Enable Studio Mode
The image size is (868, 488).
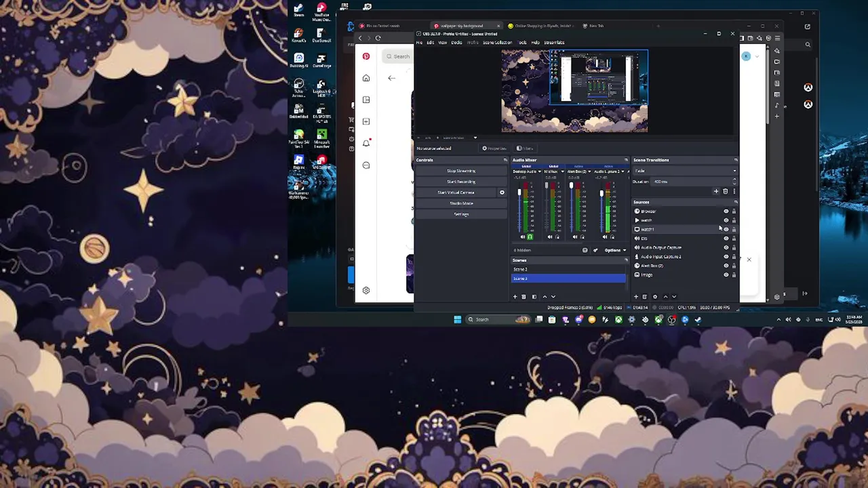coord(461,203)
